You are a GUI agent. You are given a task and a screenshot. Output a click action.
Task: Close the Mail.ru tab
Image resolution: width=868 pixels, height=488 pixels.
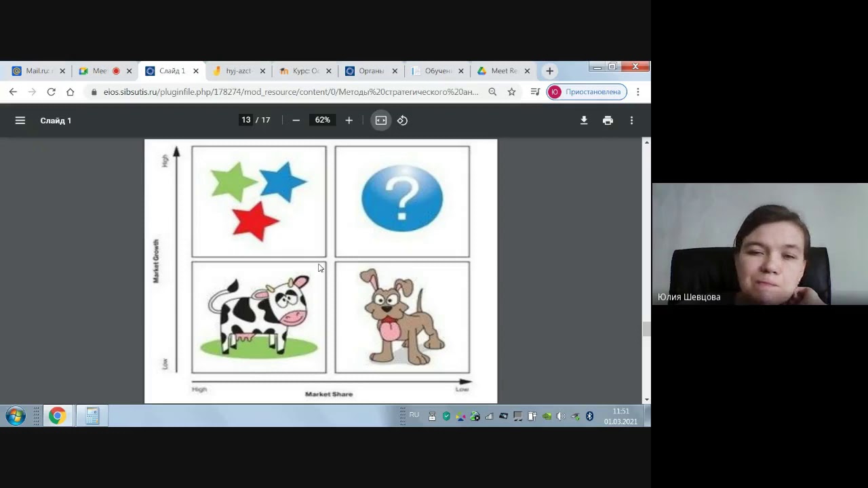click(62, 70)
